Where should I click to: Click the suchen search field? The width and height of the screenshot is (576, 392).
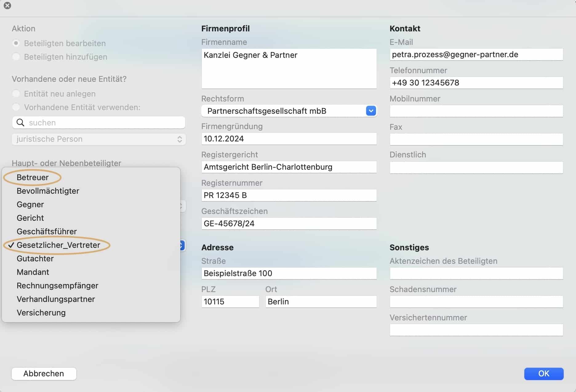[x=98, y=123]
